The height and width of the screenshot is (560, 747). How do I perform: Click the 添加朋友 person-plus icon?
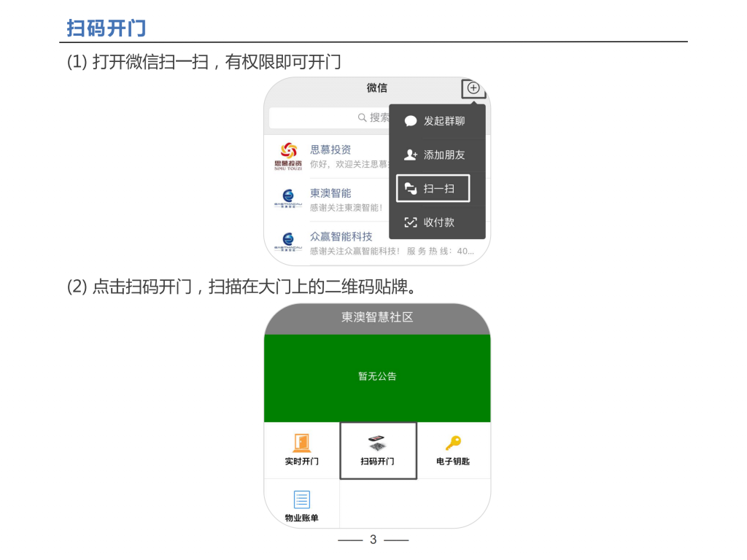(x=410, y=155)
